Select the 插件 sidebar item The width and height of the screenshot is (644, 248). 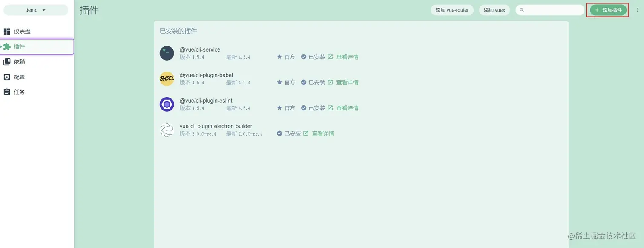point(37,46)
